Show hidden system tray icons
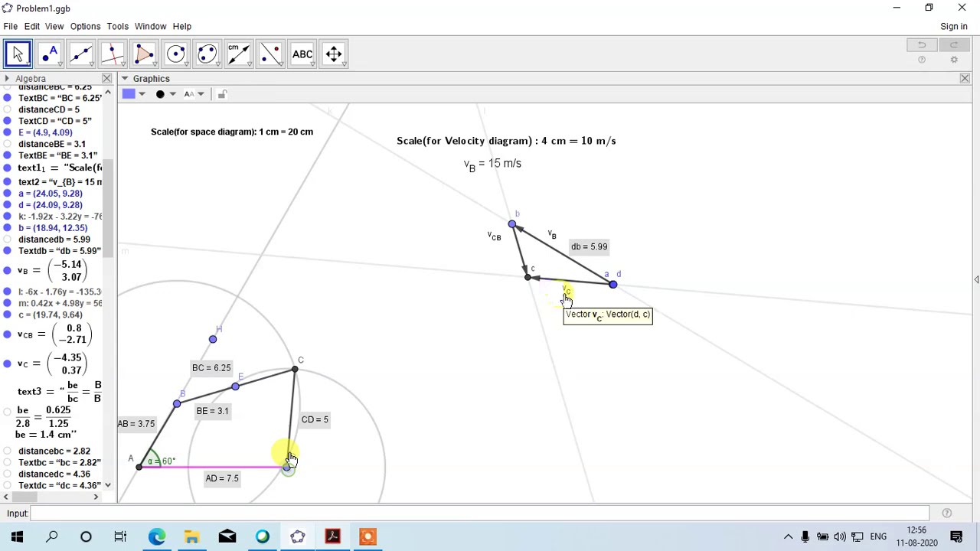 click(788, 536)
